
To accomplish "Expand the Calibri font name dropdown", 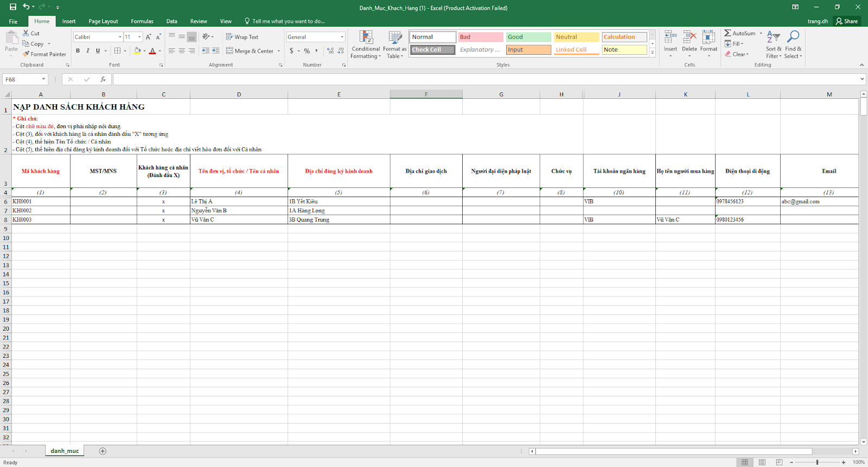I will click(120, 37).
